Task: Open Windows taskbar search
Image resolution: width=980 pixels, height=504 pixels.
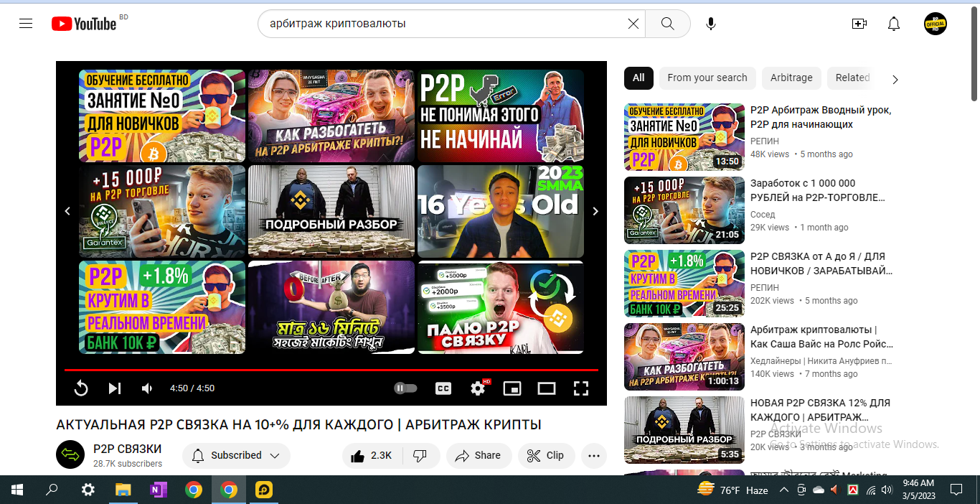Action: click(x=52, y=490)
